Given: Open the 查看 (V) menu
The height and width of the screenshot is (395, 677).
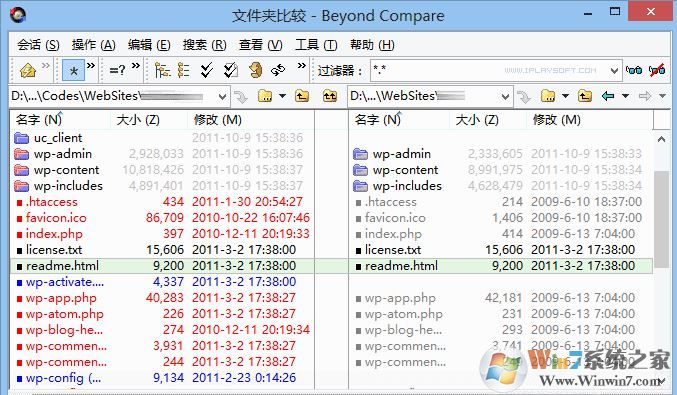Looking at the screenshot, I should 260,45.
